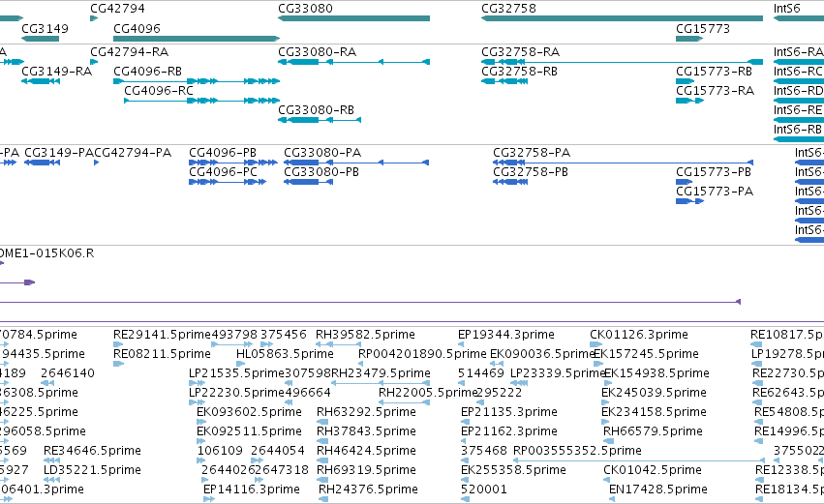Screen dimensions: 824x504
Task: Click transcript CG32758-RA label
Action: pos(520,52)
